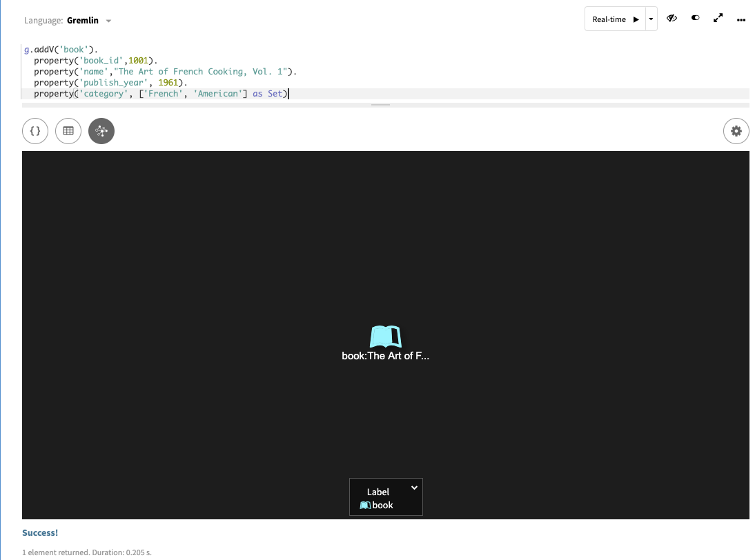Click the divider handle below code editor
755x560 pixels.
pos(381,105)
